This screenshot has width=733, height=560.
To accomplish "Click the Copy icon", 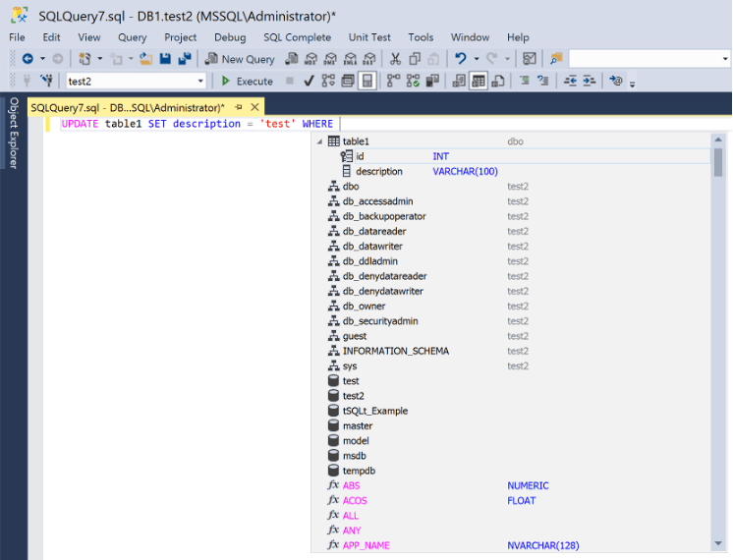I will tap(415, 58).
